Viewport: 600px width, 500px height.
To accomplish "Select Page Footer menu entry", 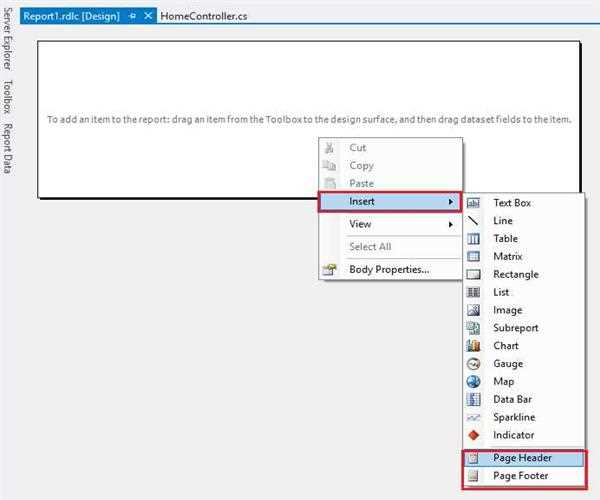I will tap(522, 477).
